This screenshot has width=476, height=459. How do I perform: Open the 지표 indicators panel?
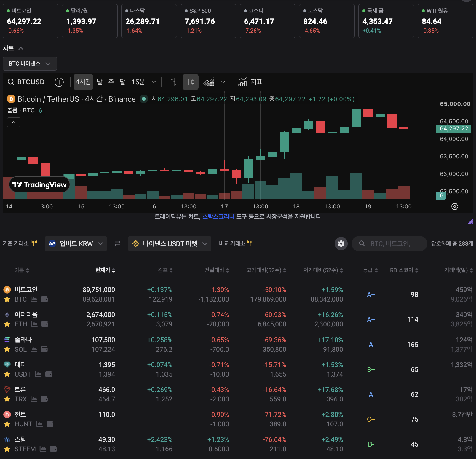coord(250,82)
